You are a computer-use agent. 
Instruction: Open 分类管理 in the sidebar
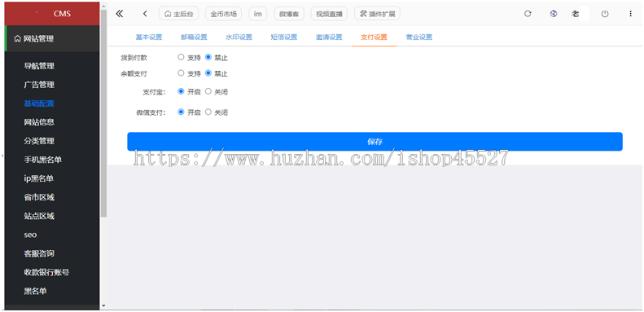click(x=39, y=141)
